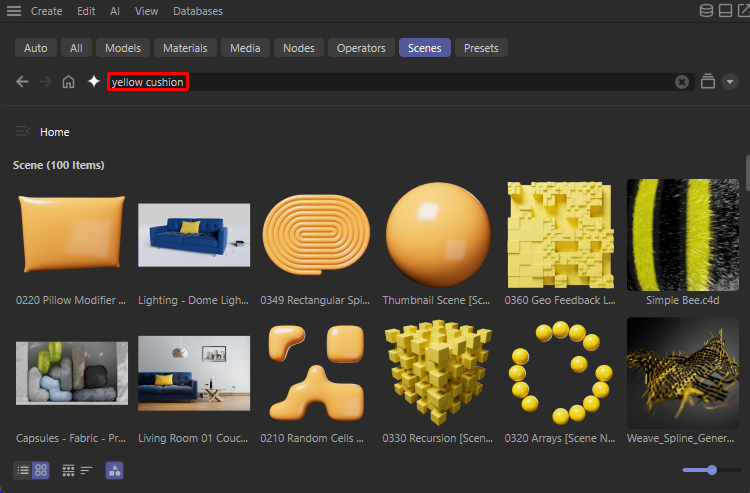Select the Living Room 01 Couch thumbnail

click(x=194, y=373)
